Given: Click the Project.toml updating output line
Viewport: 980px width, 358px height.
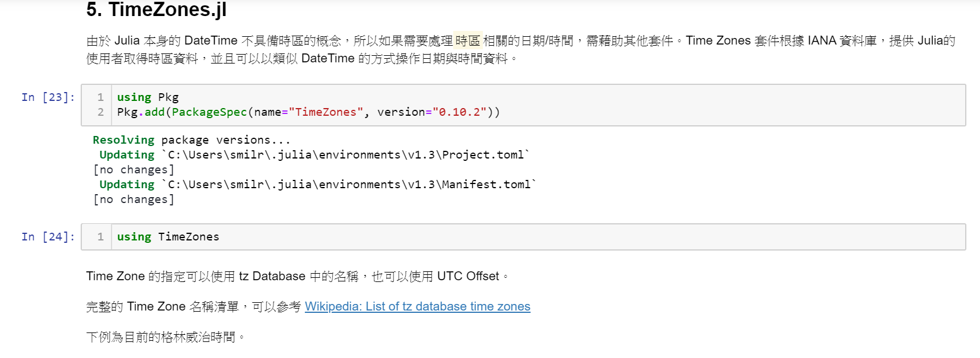Looking at the screenshot, I should [314, 155].
